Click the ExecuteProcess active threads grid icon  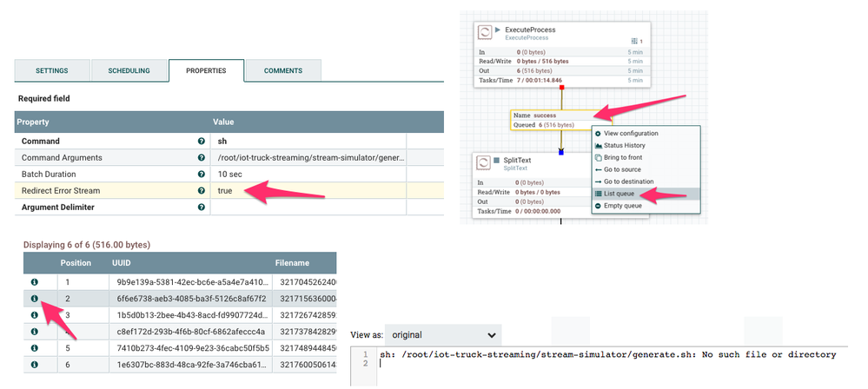(x=634, y=41)
